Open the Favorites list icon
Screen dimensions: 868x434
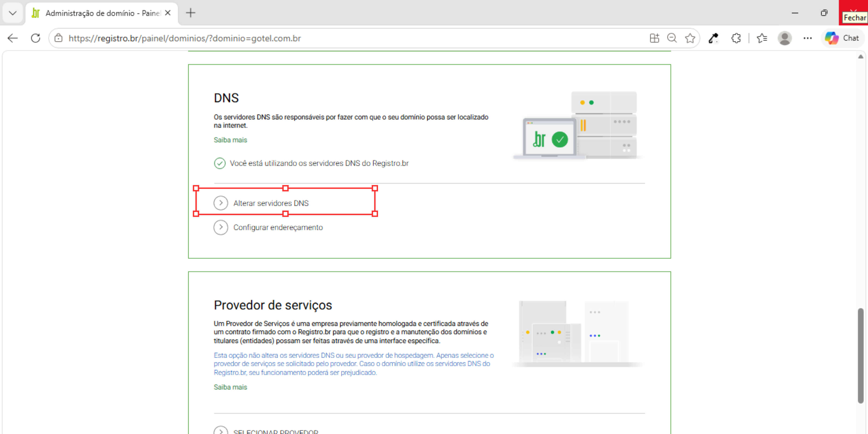762,38
